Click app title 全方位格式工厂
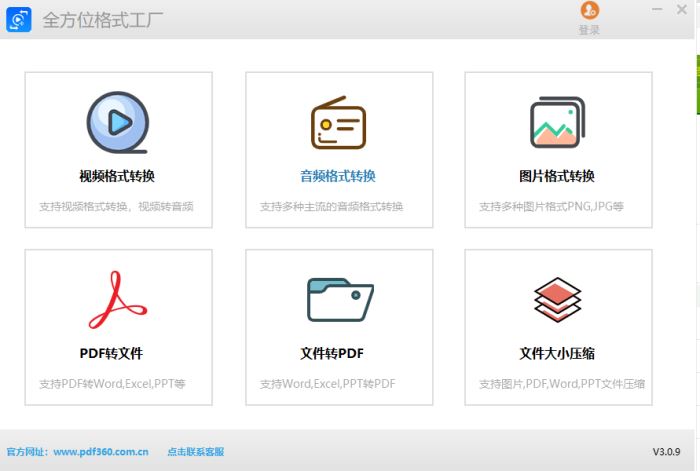 (x=103, y=20)
